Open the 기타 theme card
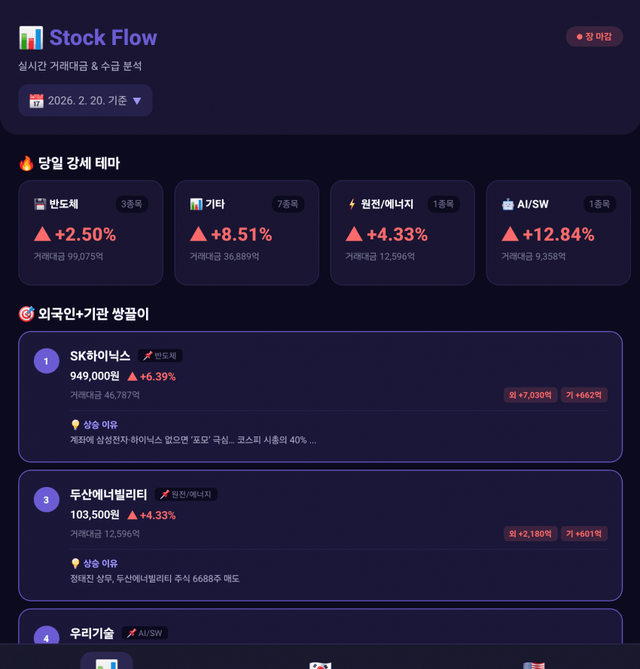 (247, 233)
